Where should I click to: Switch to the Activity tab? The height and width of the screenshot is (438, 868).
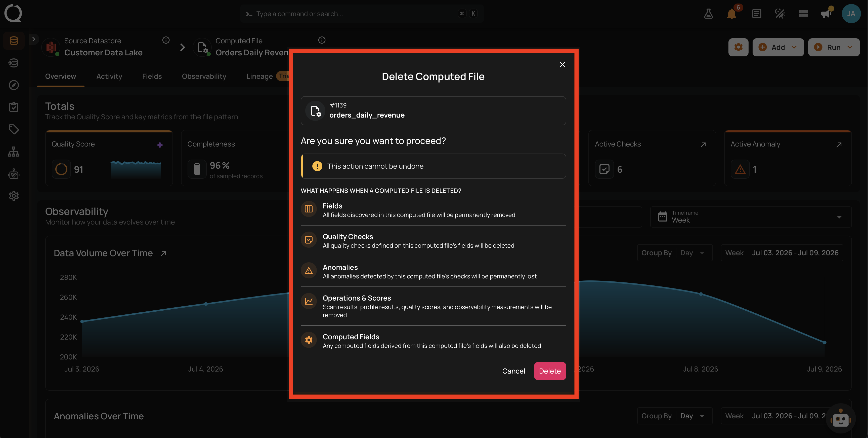pos(109,76)
